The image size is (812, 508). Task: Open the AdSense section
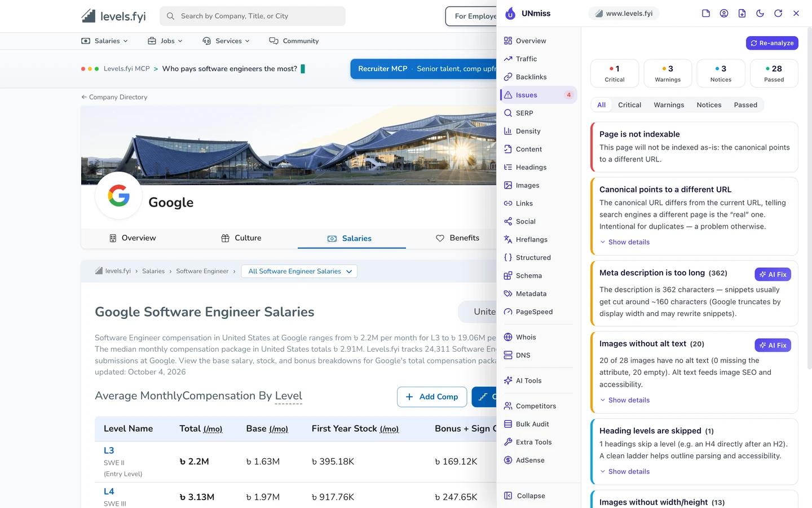[539, 460]
